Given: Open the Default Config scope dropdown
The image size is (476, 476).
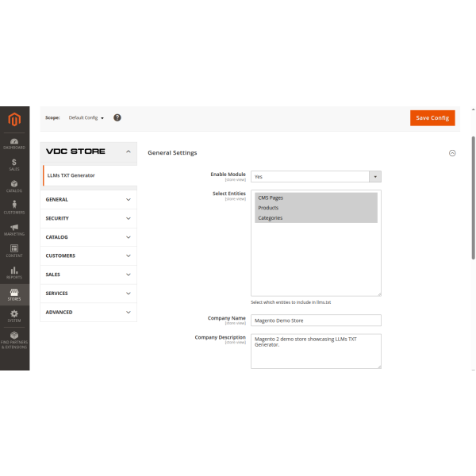Looking at the screenshot, I should [x=86, y=117].
